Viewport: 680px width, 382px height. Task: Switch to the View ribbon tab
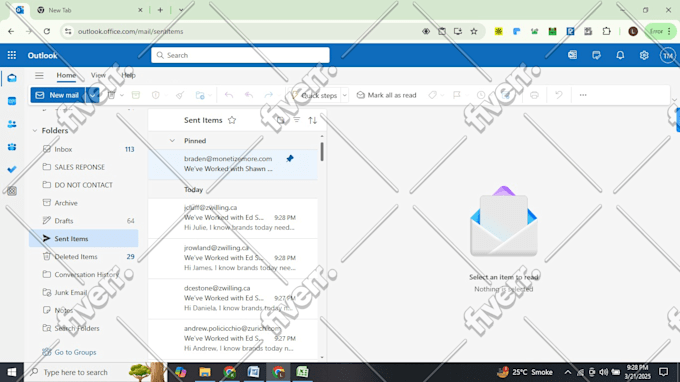(98, 75)
